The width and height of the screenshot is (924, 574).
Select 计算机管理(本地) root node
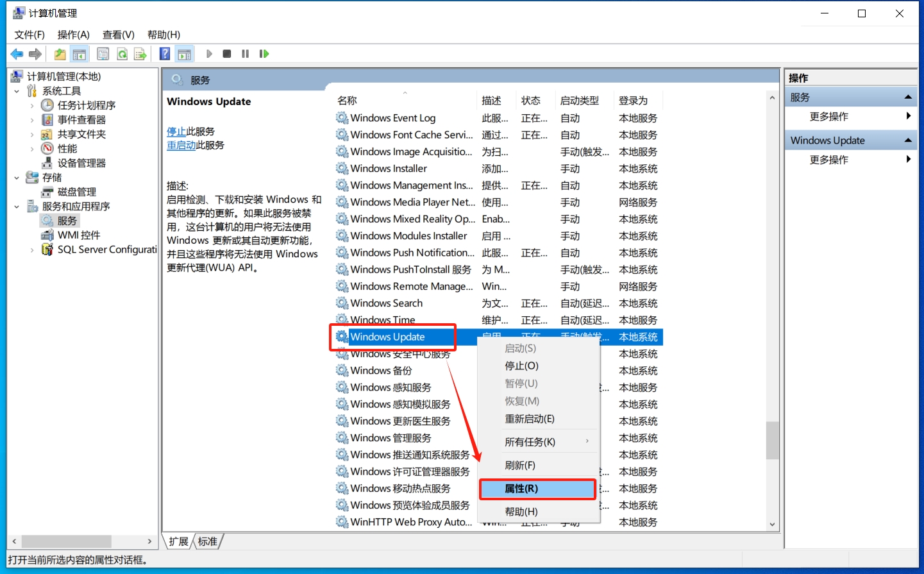[63, 76]
